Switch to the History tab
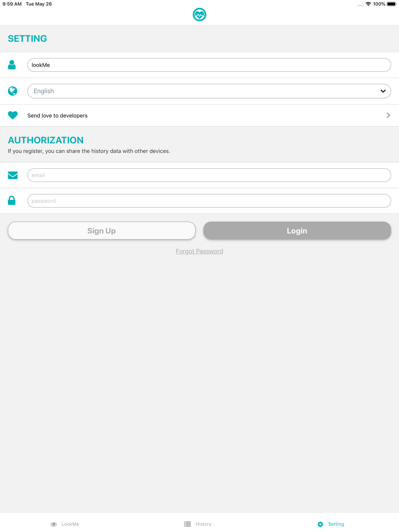 (198, 524)
